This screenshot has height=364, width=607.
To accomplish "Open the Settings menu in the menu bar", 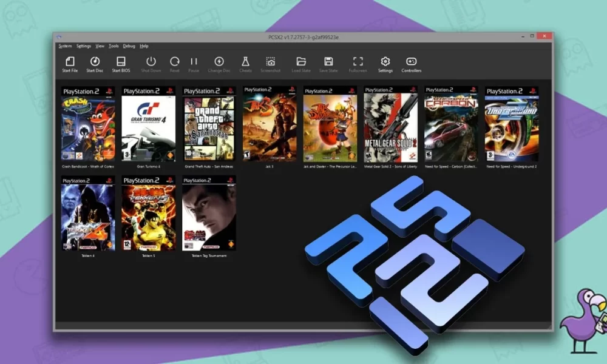I will point(84,46).
